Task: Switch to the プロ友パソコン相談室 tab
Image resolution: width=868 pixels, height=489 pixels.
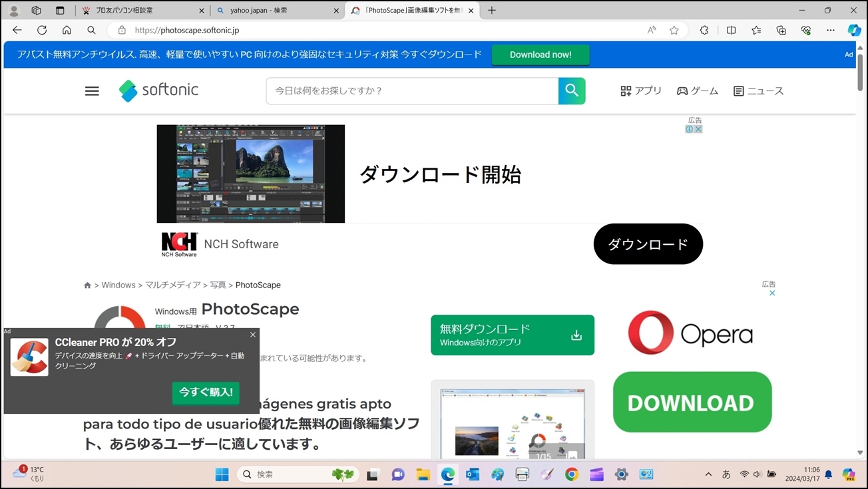Action: tap(143, 11)
